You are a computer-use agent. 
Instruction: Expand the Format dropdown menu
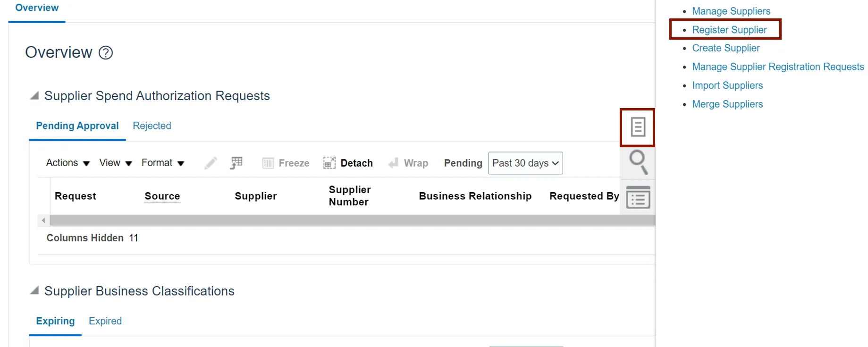pyautogui.click(x=163, y=163)
